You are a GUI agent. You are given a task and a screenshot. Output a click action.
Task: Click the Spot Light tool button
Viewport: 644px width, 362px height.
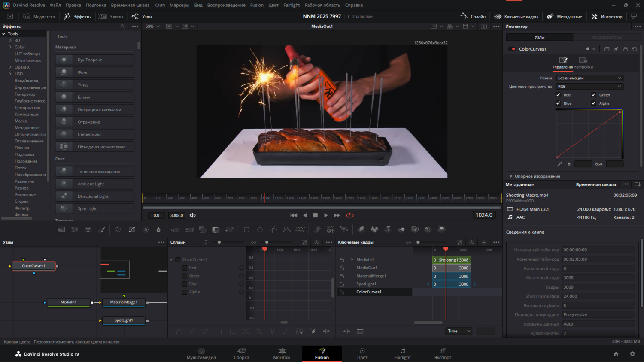(x=95, y=209)
